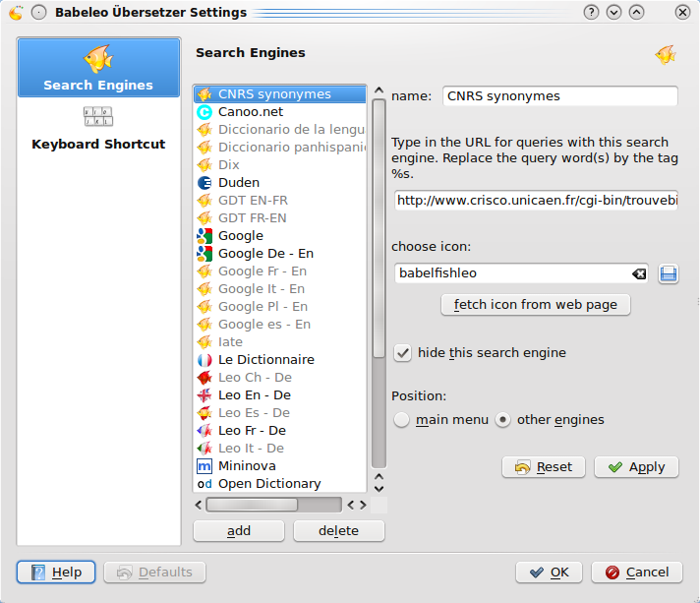Click the Help button
700x603 pixels.
(56, 573)
